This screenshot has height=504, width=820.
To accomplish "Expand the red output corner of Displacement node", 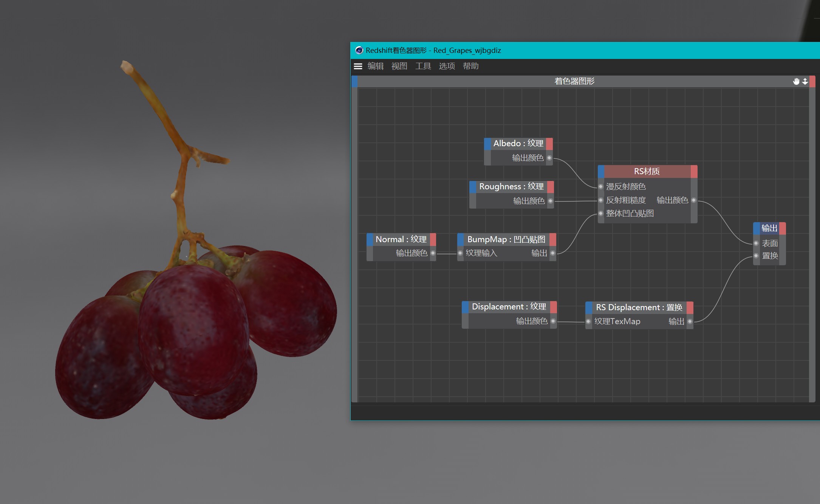I will click(x=554, y=307).
